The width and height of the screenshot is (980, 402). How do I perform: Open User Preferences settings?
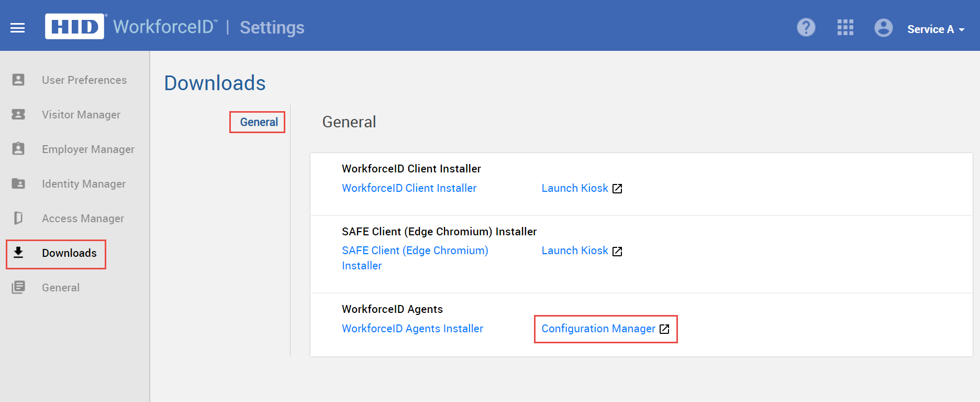pyautogui.click(x=84, y=80)
